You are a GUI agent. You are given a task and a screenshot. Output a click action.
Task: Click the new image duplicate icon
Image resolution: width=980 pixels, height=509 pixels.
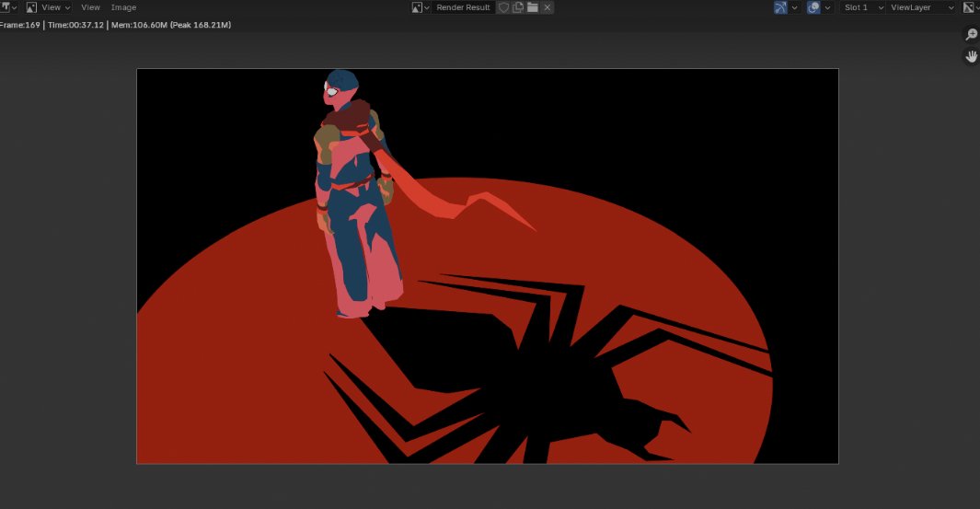[x=518, y=7]
